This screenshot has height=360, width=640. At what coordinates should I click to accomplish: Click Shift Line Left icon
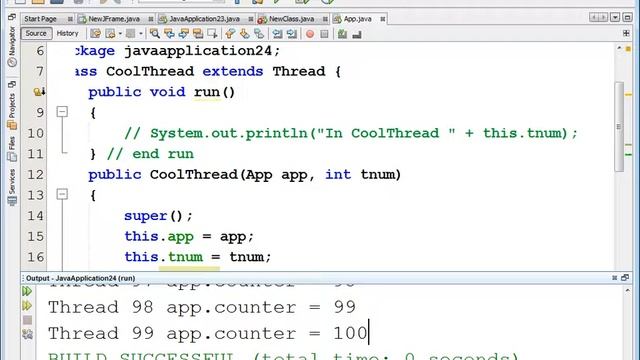pos(277,33)
